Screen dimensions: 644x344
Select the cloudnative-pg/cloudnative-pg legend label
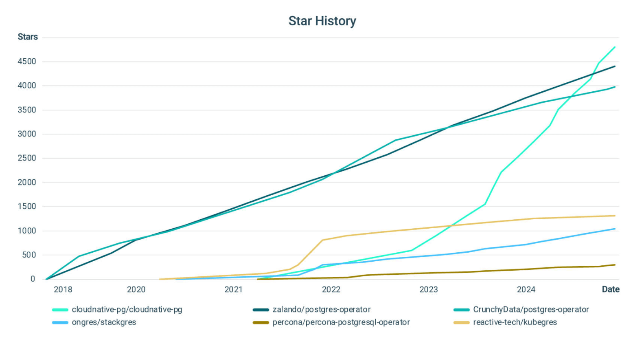tap(127, 310)
